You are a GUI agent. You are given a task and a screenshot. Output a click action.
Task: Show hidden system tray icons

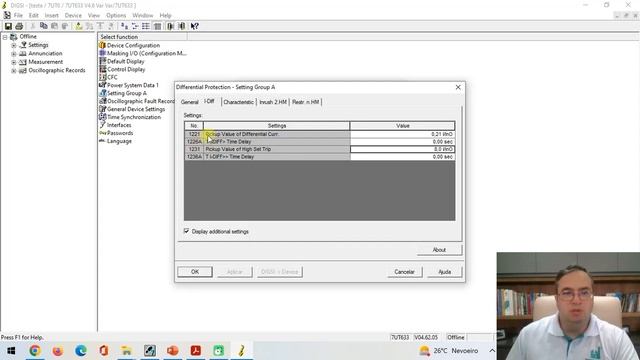point(492,351)
